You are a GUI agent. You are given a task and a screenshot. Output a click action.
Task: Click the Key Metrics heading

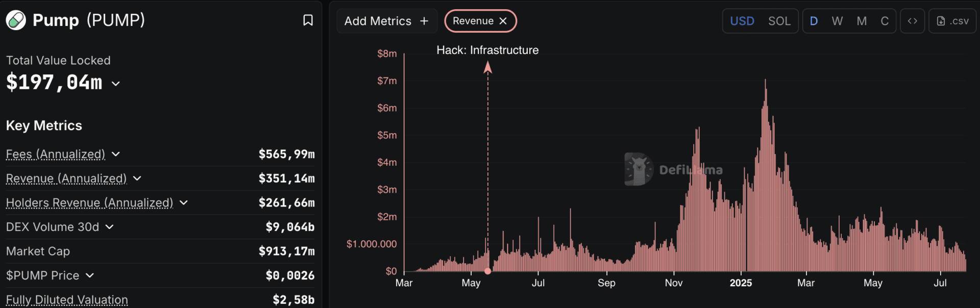point(44,125)
